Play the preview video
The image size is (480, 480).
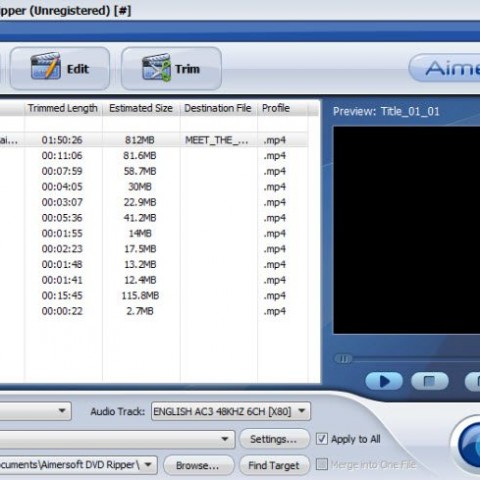[384, 381]
